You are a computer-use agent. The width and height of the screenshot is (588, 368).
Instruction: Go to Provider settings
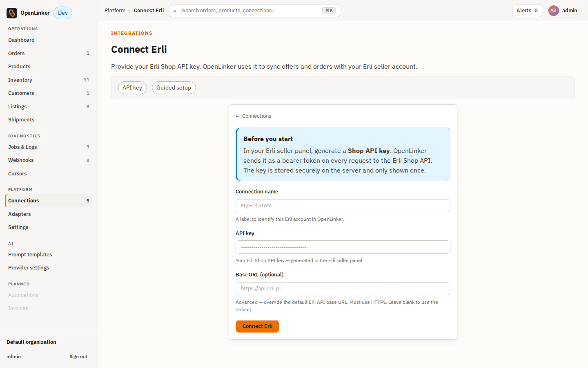[x=49, y=268]
